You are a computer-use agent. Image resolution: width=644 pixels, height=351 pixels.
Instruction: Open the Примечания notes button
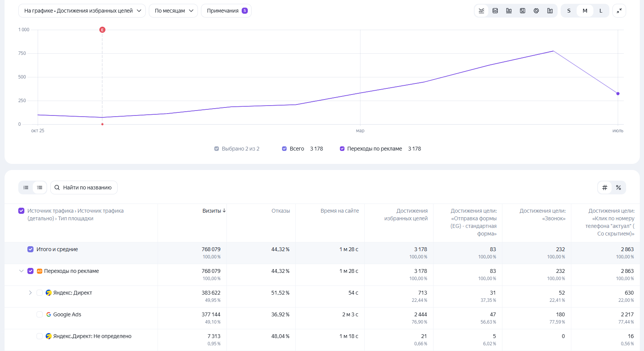point(226,11)
